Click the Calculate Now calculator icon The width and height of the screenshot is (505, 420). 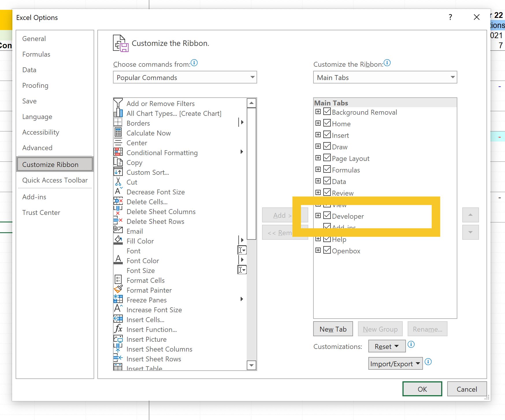point(118,133)
